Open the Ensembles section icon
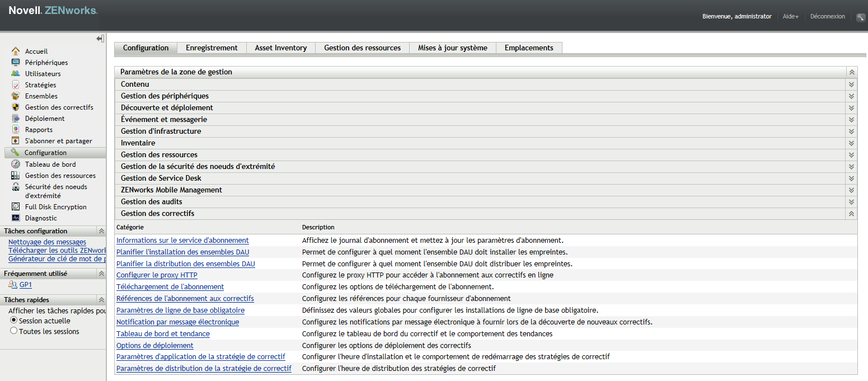The height and width of the screenshot is (381, 868). coord(15,96)
